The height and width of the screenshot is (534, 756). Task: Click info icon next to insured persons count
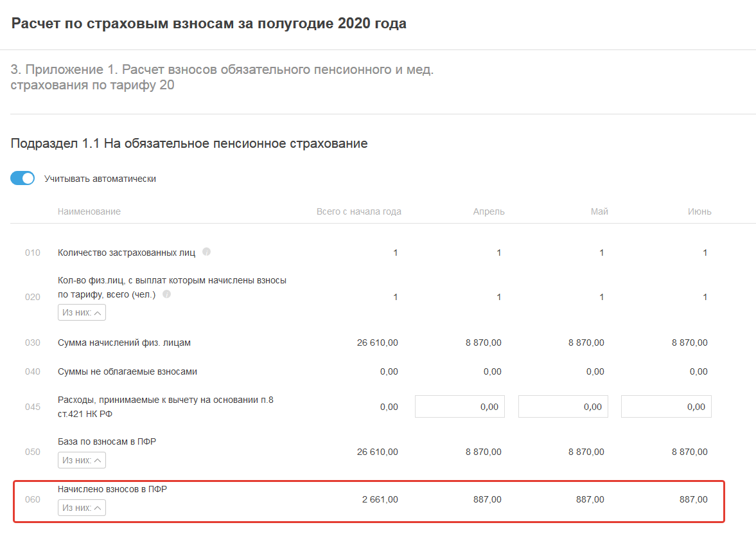206,252
